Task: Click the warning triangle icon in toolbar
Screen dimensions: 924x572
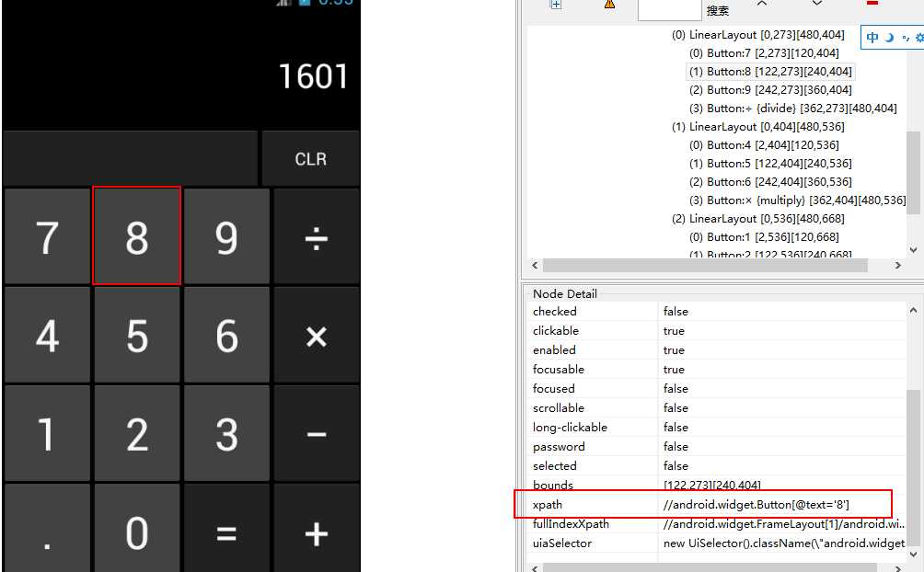Action: tap(609, 4)
